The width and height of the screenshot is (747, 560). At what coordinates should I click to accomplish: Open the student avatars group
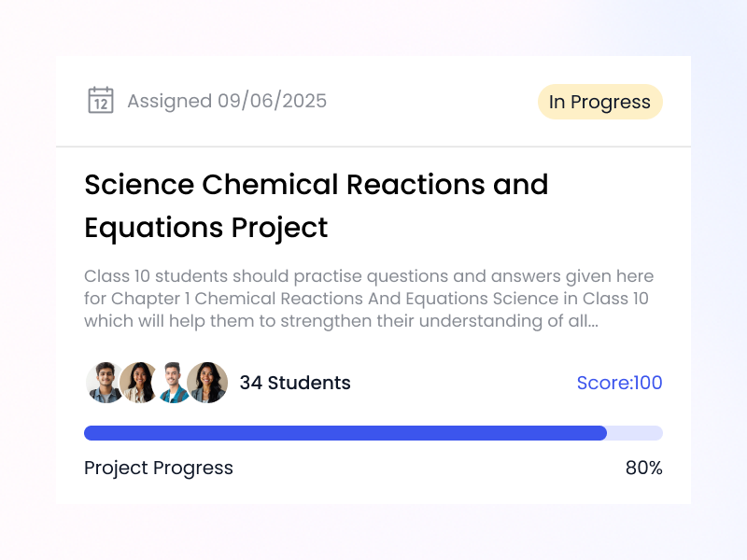click(x=155, y=383)
